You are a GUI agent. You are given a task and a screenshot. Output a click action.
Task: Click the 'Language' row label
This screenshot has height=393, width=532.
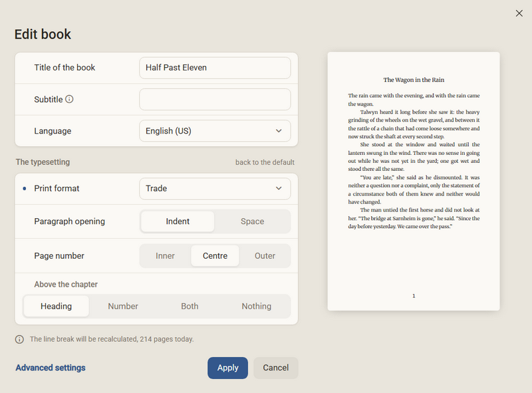53,131
